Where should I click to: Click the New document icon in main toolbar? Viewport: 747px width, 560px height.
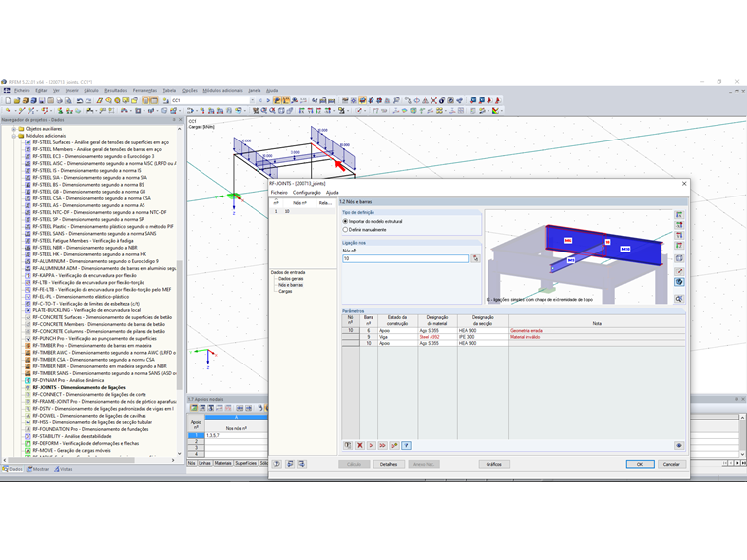click(8, 100)
